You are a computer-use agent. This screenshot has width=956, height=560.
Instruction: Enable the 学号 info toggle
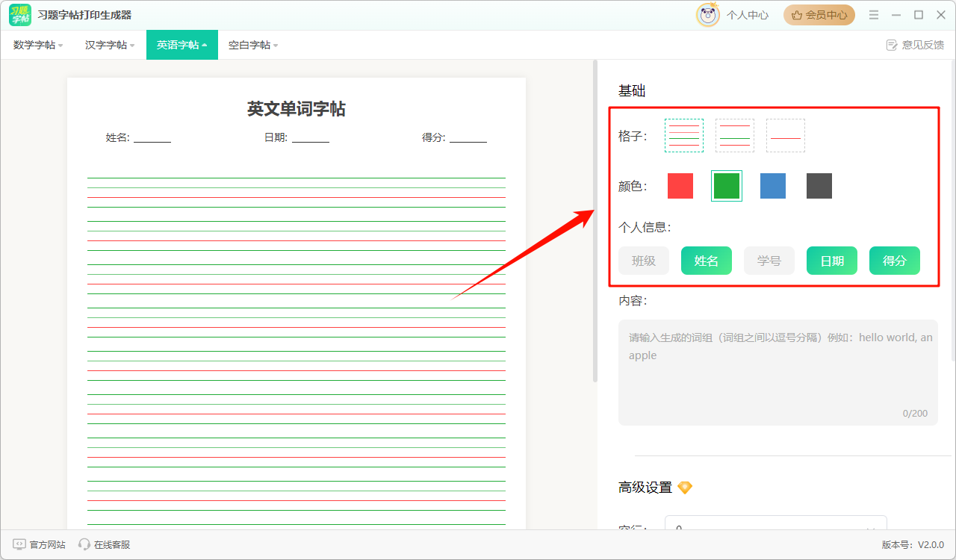[x=769, y=261]
